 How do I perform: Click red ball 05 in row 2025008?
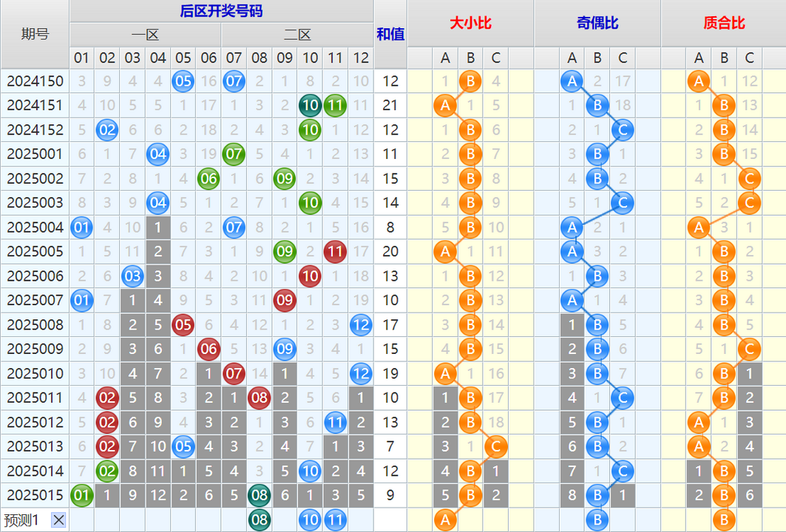point(183,324)
